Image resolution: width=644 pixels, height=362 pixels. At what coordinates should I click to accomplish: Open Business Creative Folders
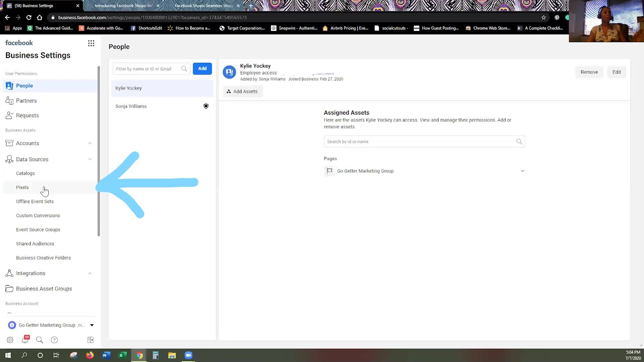[x=43, y=258]
